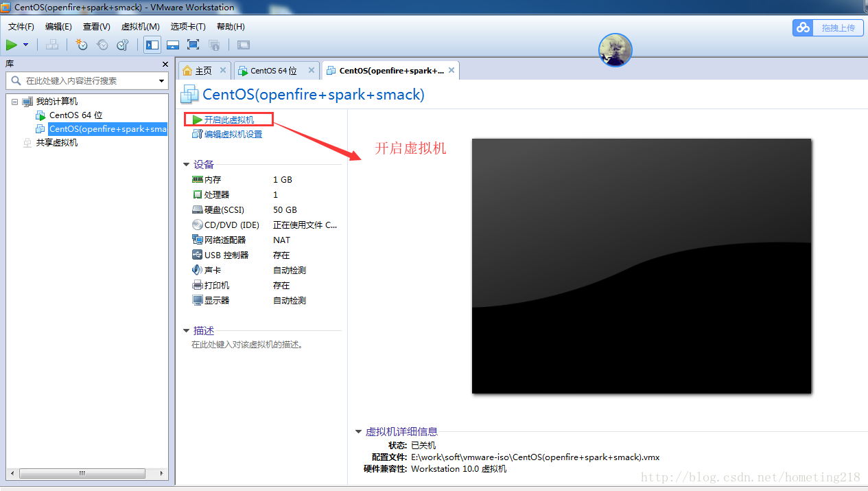
Task: Click the 处理器 processor device icon
Action: coord(198,194)
